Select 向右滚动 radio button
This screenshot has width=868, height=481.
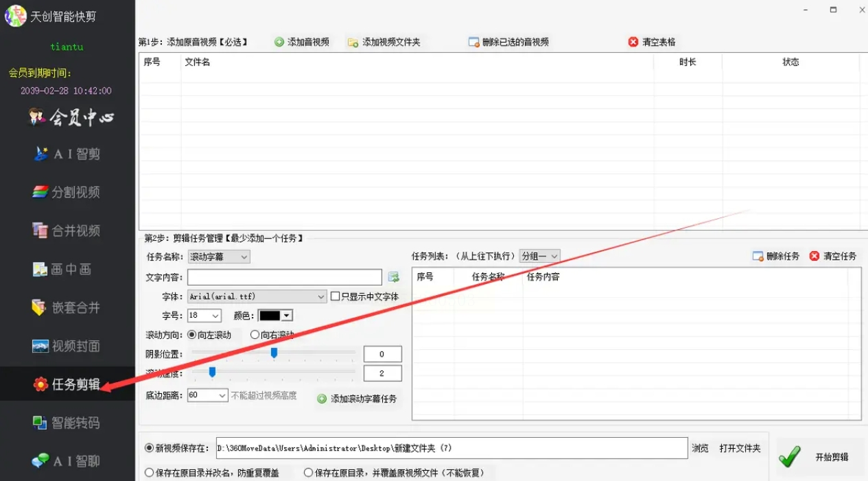tap(255, 335)
